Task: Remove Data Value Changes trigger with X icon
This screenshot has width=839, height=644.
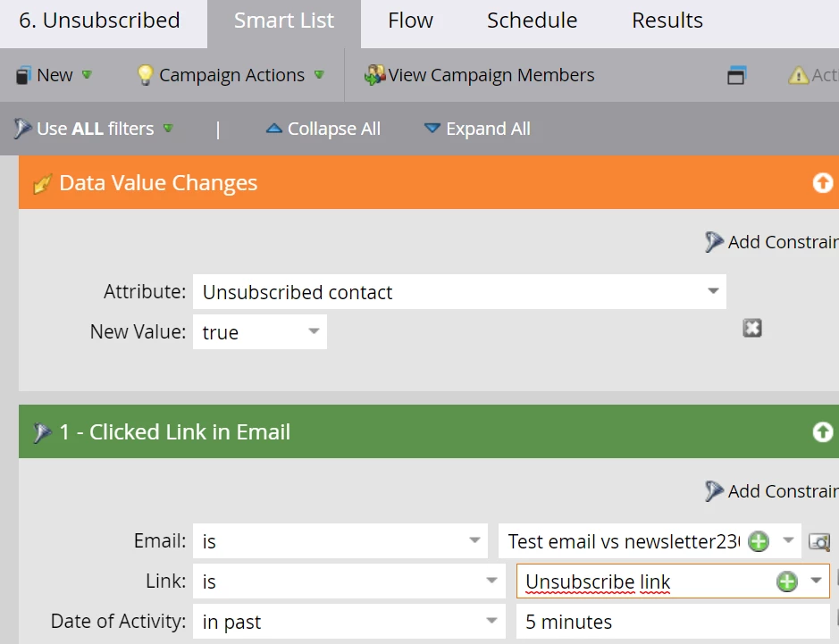Action: point(751,328)
